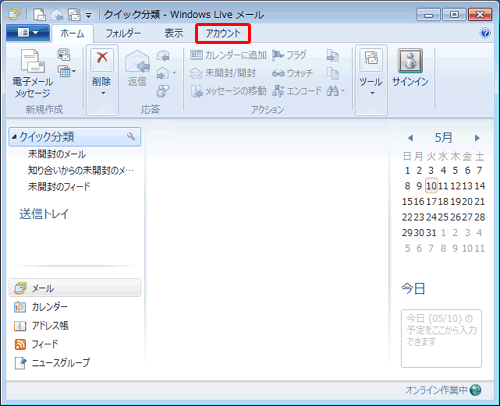
Task: Click the new photo email icon
Action: pyautogui.click(x=64, y=55)
